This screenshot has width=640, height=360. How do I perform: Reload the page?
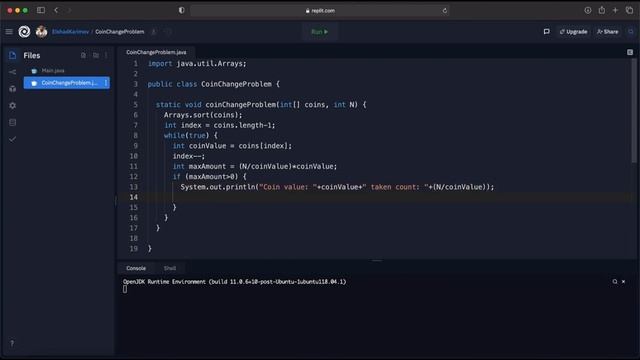444,11
